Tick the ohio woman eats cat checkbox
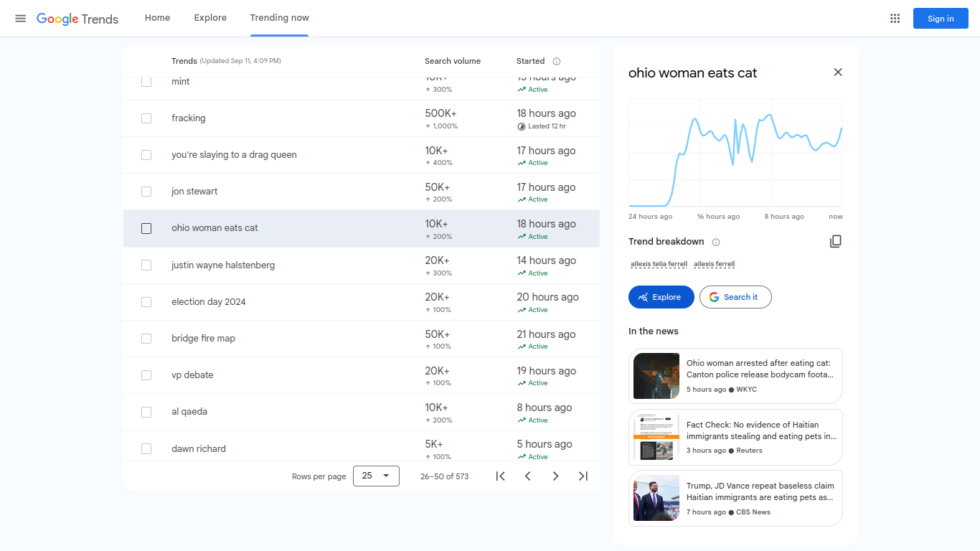Viewport: 980px width, 551px height. (146, 228)
